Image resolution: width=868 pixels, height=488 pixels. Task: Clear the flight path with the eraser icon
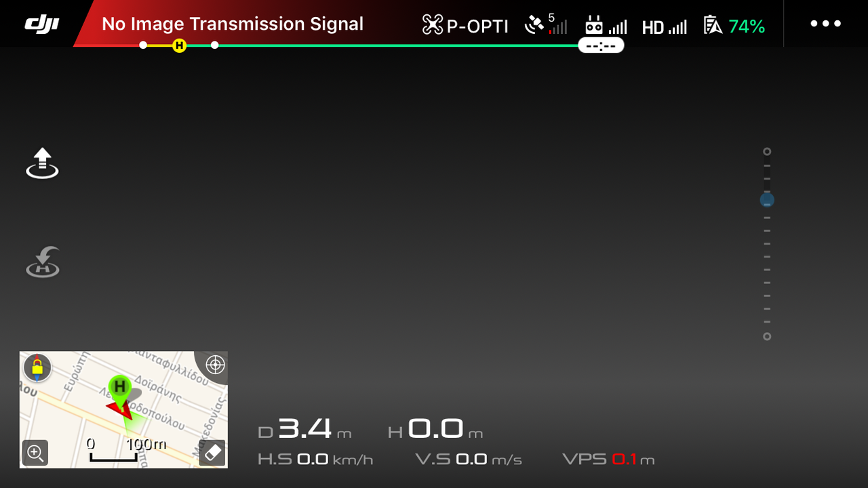click(212, 453)
